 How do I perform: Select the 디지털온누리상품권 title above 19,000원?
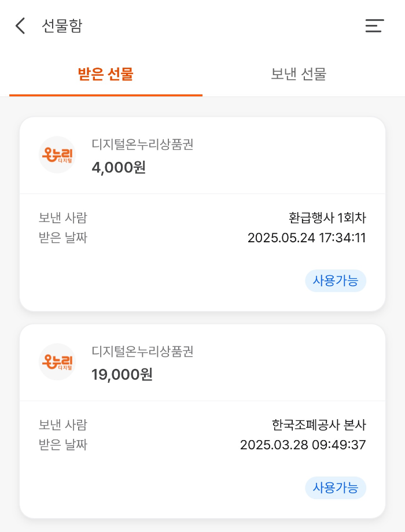[142, 352]
